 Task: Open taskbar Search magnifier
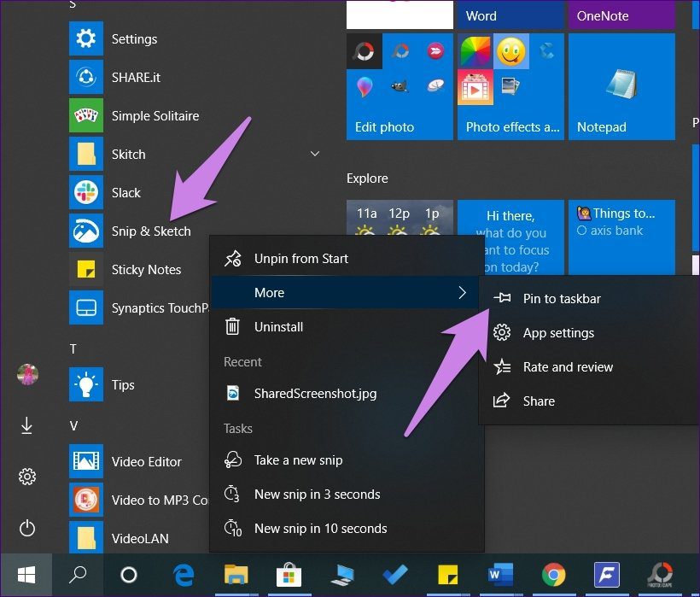pos(78,575)
